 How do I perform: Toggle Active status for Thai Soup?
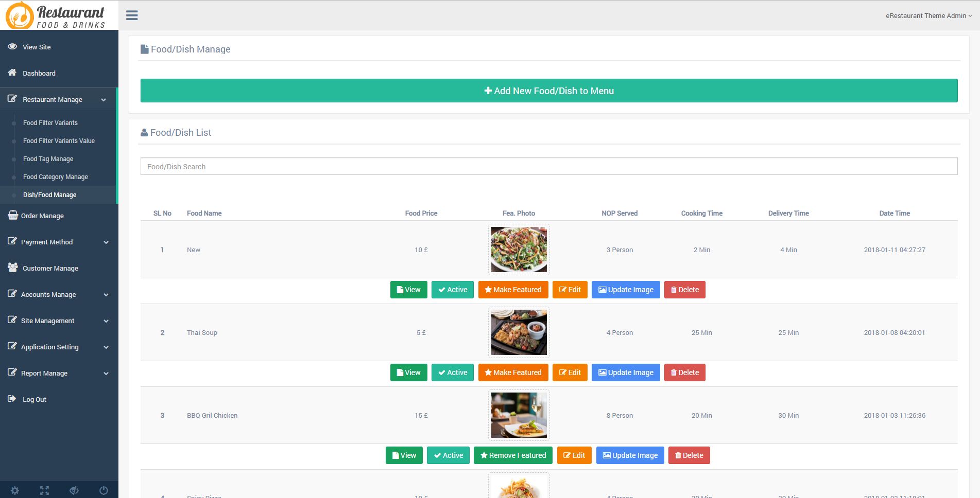click(453, 372)
